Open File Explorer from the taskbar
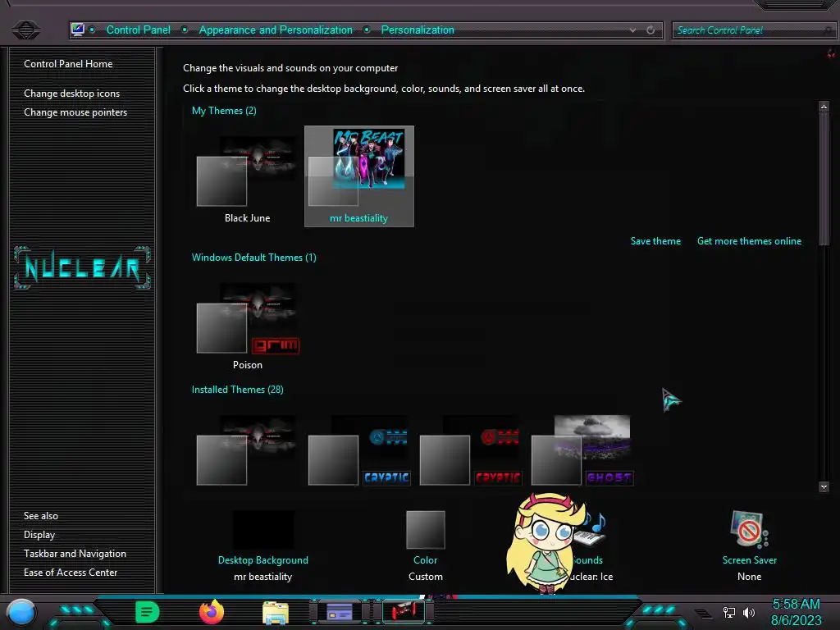 point(276,613)
